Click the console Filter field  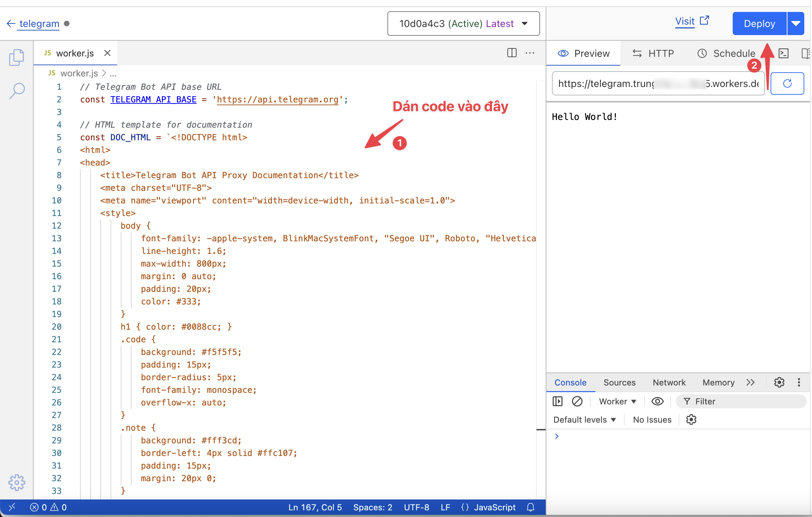(741, 401)
